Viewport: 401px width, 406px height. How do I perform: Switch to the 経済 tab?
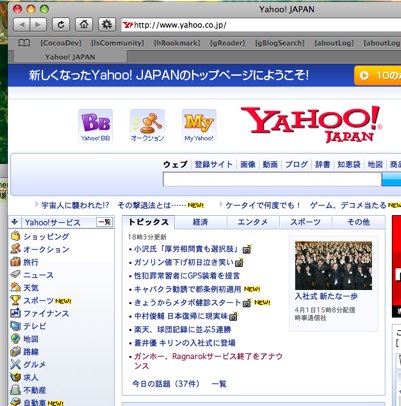click(x=200, y=222)
